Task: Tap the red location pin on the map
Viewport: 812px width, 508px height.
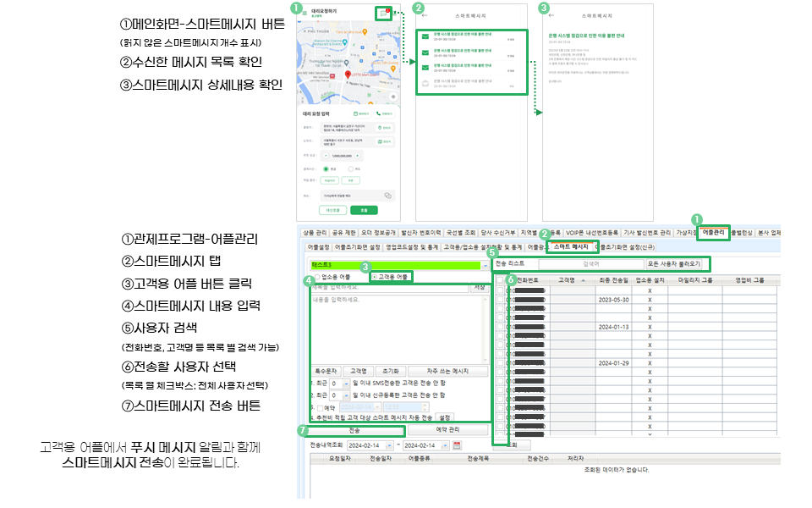Action: click(346, 76)
